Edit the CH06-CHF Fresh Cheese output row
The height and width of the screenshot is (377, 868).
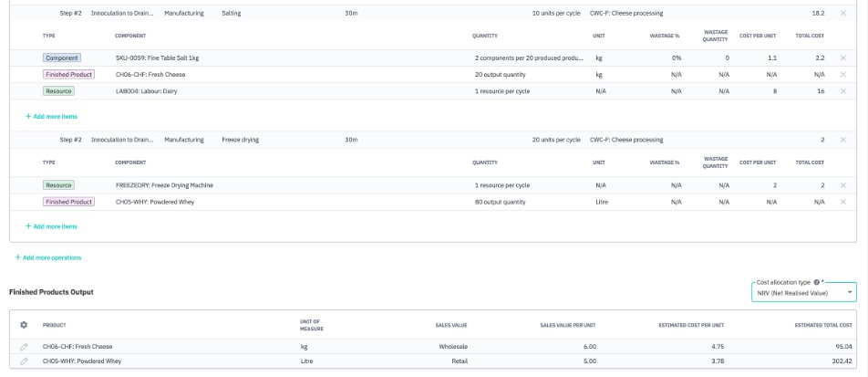(24, 347)
